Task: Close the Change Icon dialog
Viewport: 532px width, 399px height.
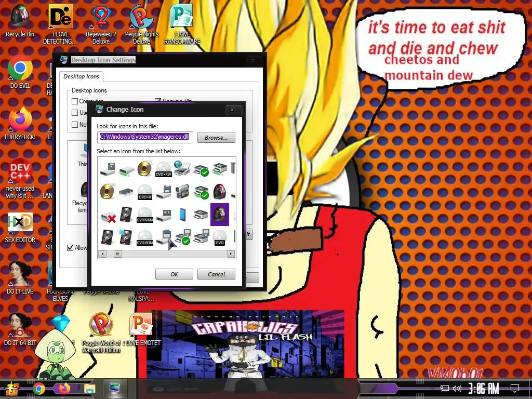Action: click(232, 110)
